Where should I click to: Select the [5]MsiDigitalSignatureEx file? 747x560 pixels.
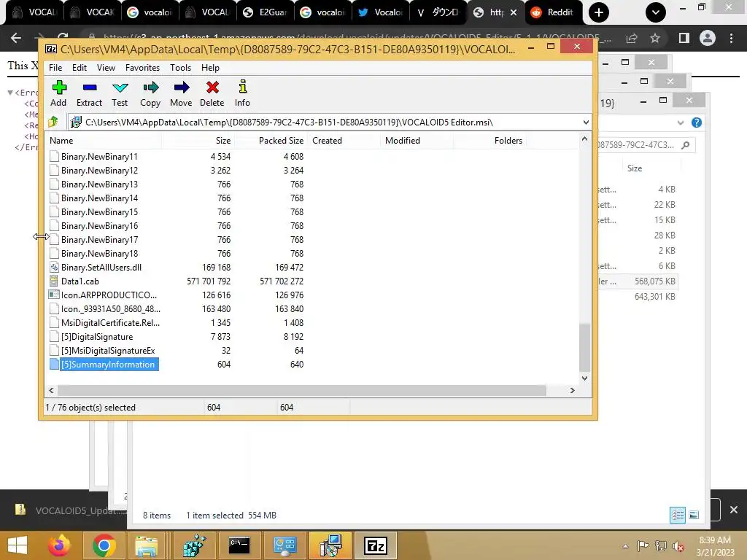click(108, 351)
